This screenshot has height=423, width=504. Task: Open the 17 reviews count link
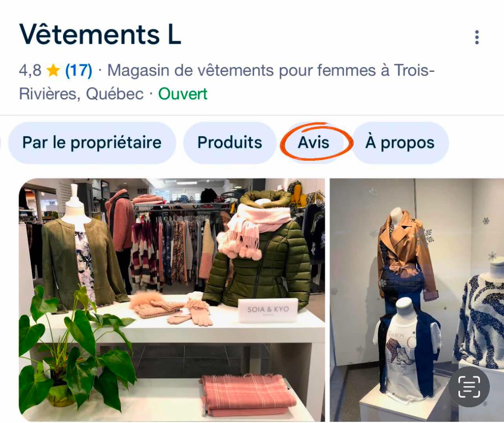[79, 71]
